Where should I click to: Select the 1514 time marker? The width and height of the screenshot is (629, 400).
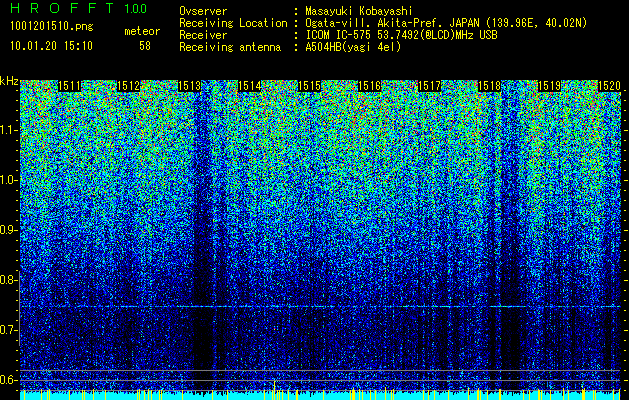point(250,86)
